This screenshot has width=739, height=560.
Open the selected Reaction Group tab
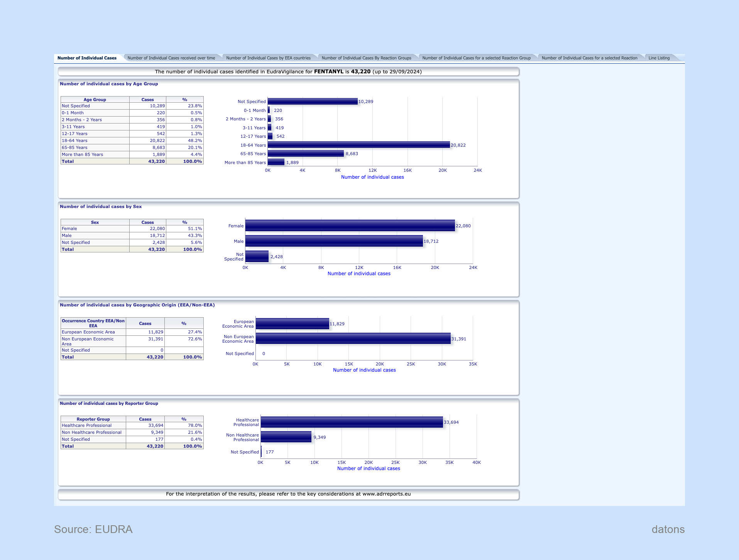click(476, 58)
